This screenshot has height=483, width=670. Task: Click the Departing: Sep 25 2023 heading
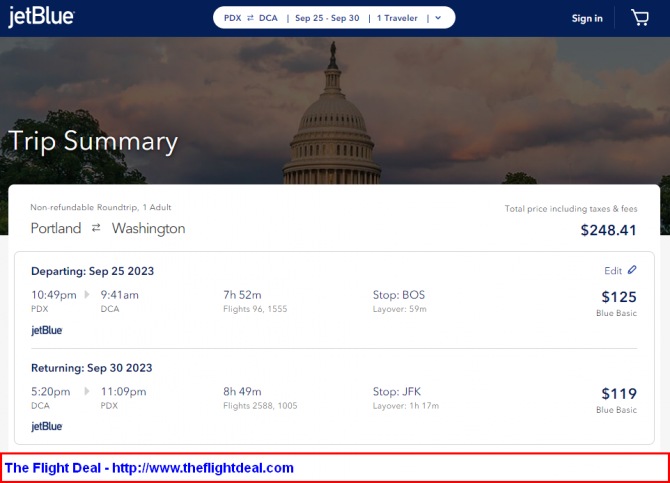tap(92, 271)
